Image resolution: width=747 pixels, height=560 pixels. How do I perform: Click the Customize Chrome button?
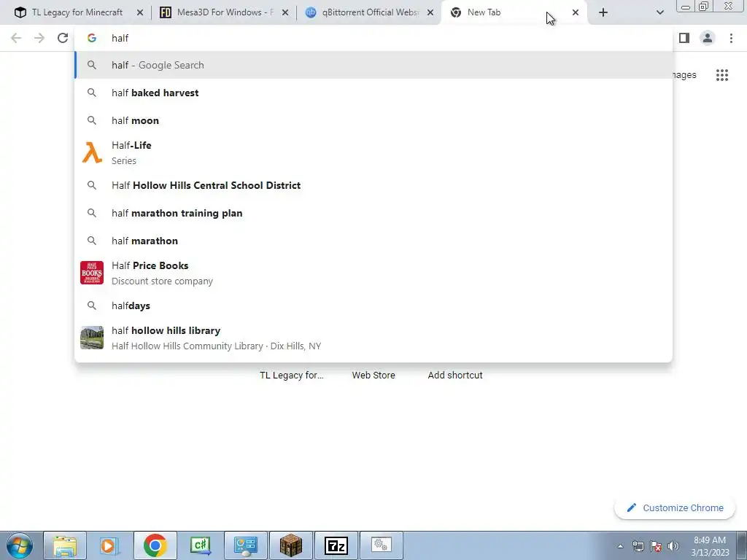point(675,507)
